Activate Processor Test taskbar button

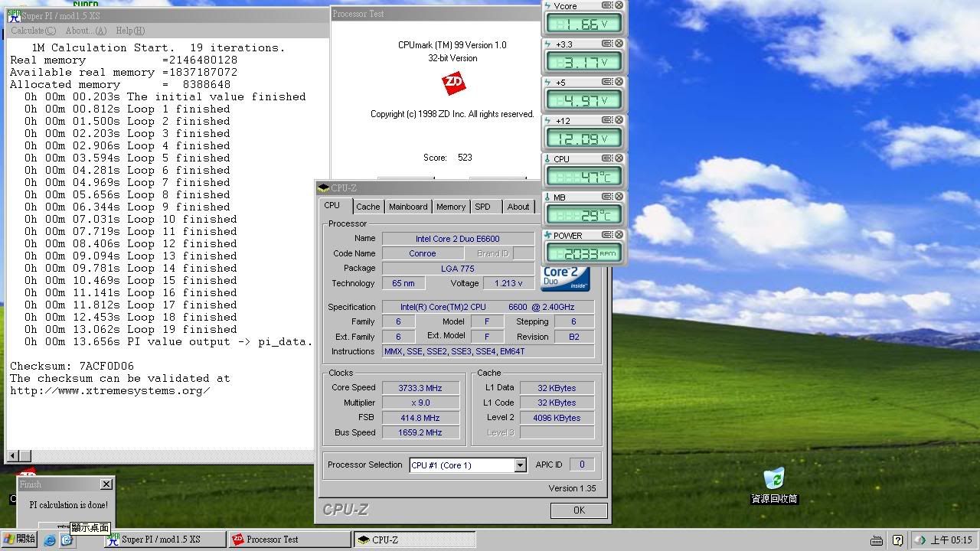point(289,540)
